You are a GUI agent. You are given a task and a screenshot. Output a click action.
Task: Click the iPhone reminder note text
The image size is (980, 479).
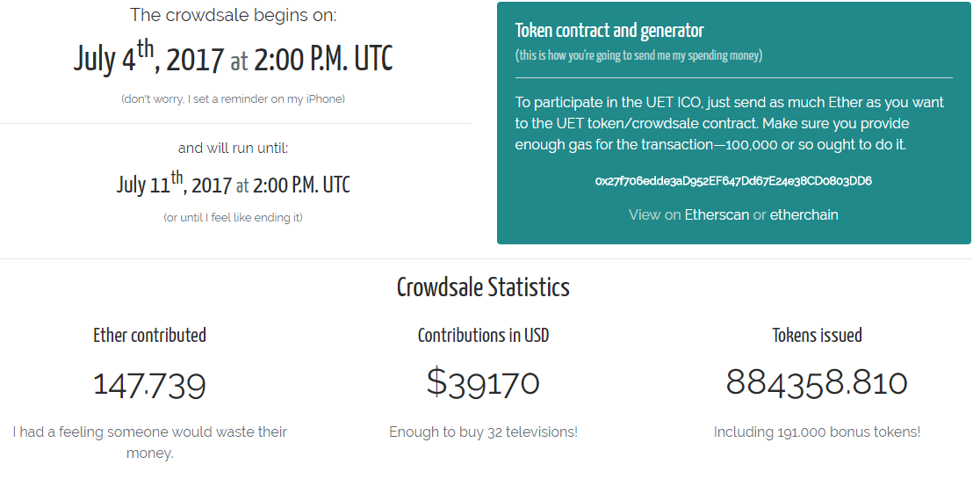click(233, 98)
